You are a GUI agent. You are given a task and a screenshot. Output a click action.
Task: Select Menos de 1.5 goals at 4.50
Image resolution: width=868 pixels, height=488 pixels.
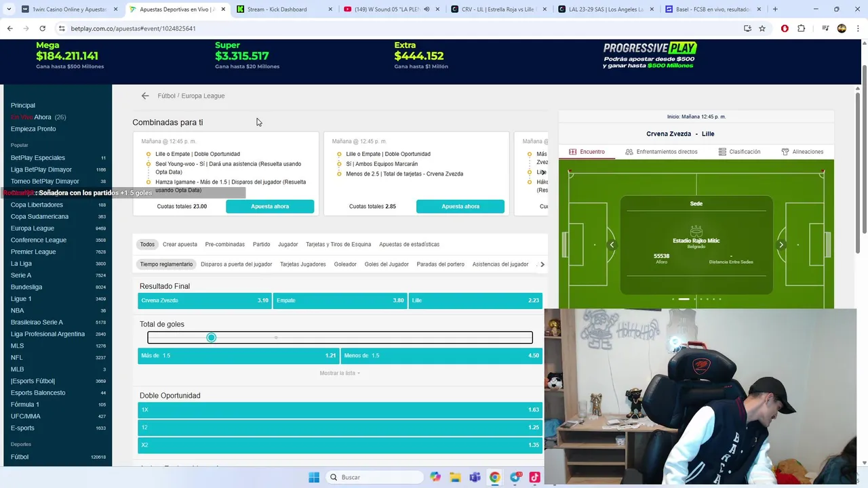click(441, 355)
